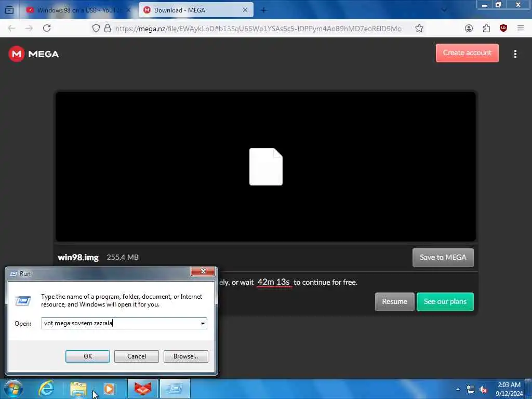Click the 255.4 MB file size
532x399 pixels.
point(123,258)
